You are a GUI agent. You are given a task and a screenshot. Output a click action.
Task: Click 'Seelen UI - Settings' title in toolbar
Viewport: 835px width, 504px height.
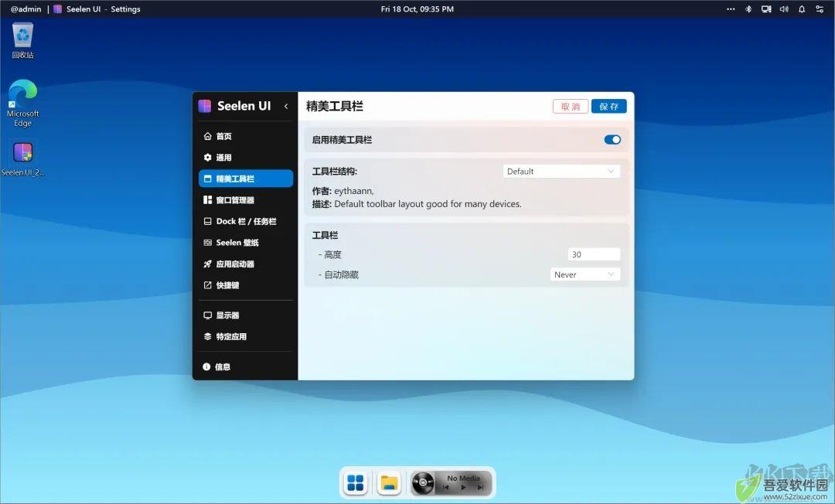click(104, 9)
